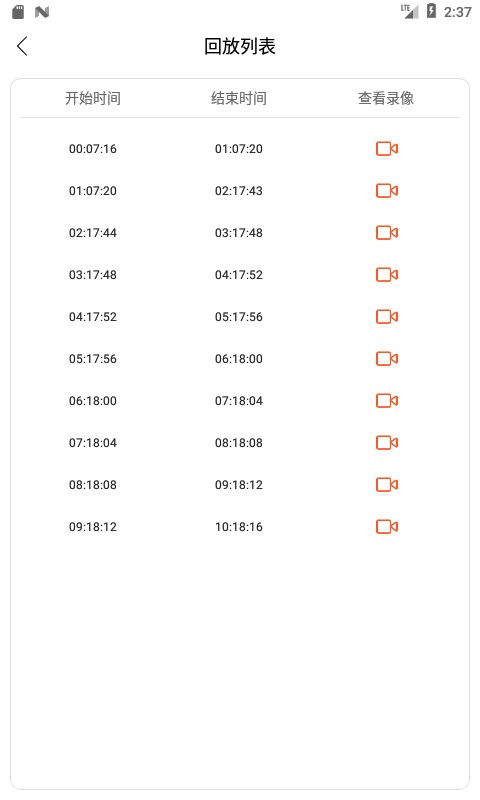480x800 pixels.
Task: Select the 结束时间 column header
Action: coord(239,98)
